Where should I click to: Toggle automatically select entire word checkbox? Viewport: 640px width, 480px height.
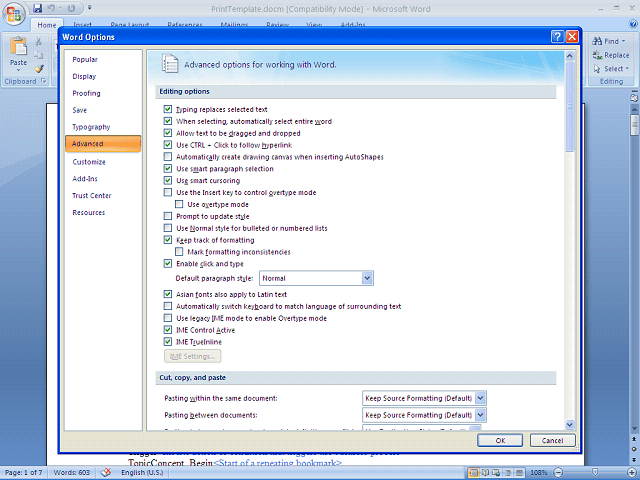168,121
